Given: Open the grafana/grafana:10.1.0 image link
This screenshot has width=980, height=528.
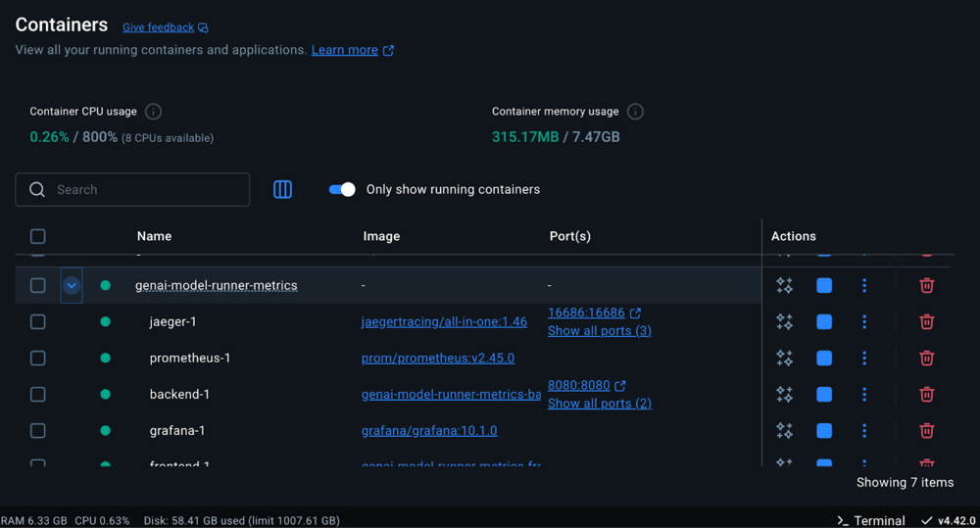Looking at the screenshot, I should pyautogui.click(x=429, y=431).
